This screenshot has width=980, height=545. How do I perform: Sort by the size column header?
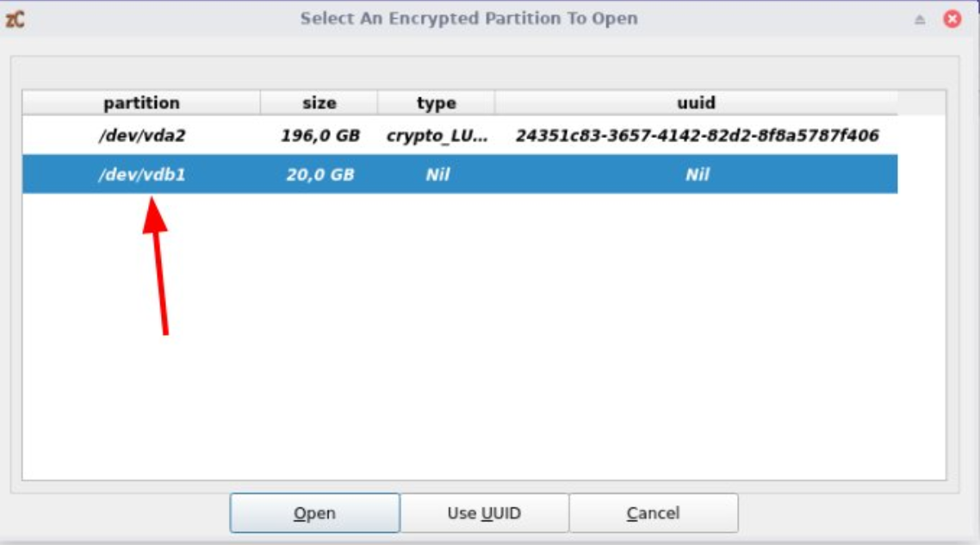point(319,102)
